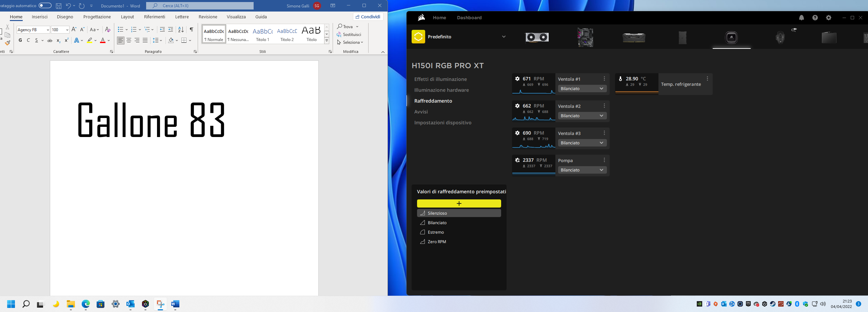Toggle underline formatting
Viewport: 868px width, 312px height.
point(36,40)
